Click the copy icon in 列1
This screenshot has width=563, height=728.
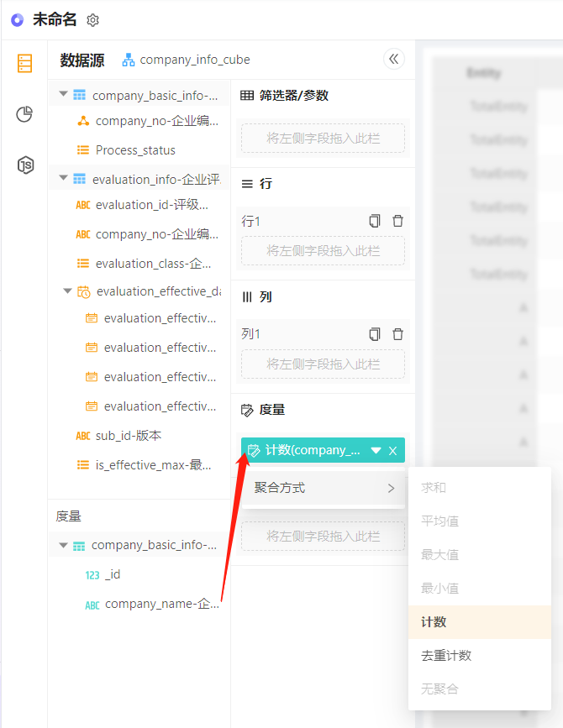(375, 334)
